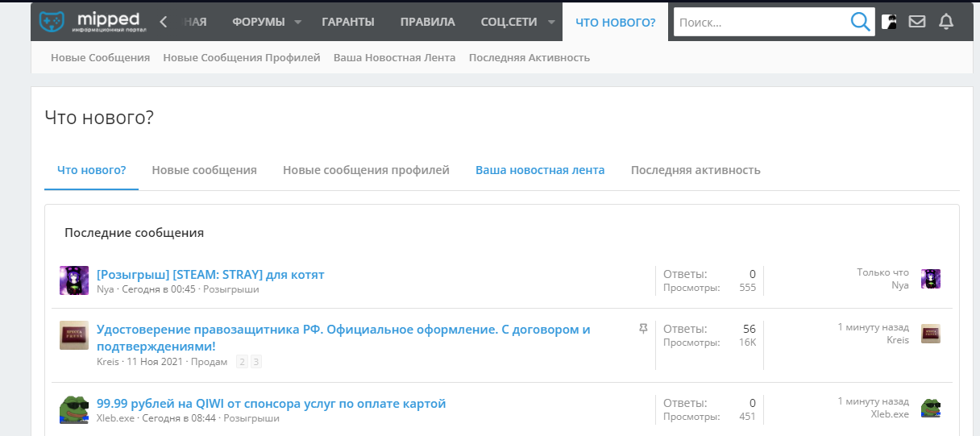
Task: Open Ваша Новостная Лента sub-navigation link
Action: tap(395, 57)
